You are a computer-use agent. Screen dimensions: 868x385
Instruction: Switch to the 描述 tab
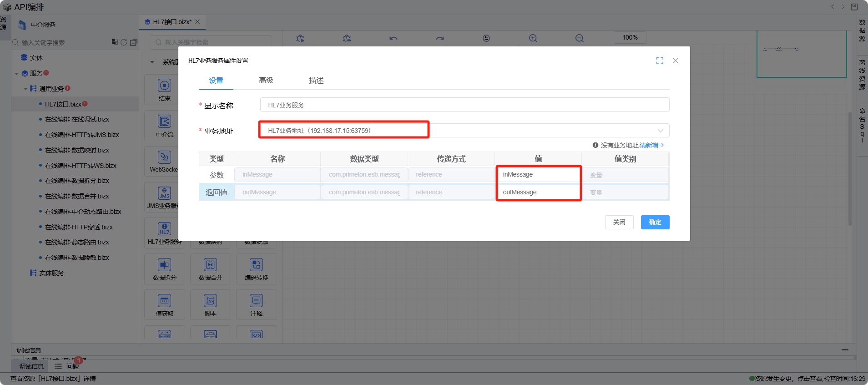(316, 81)
